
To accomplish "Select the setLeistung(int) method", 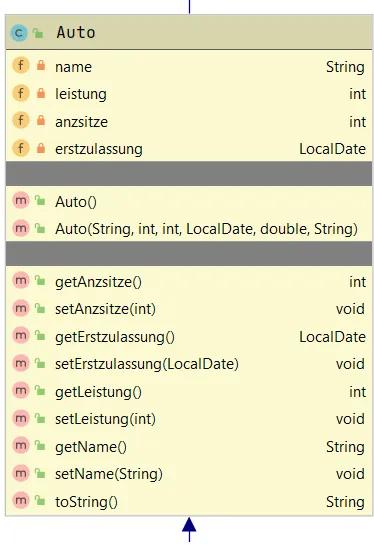I will (105, 419).
